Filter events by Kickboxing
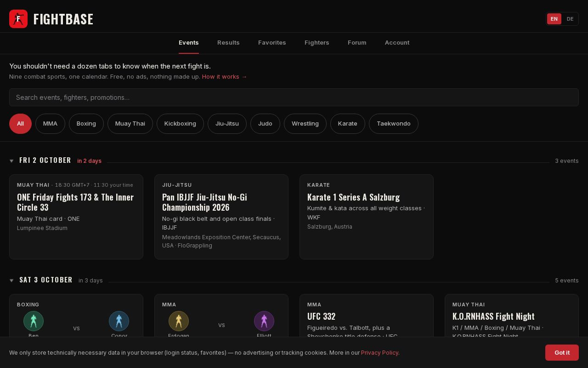 180,124
